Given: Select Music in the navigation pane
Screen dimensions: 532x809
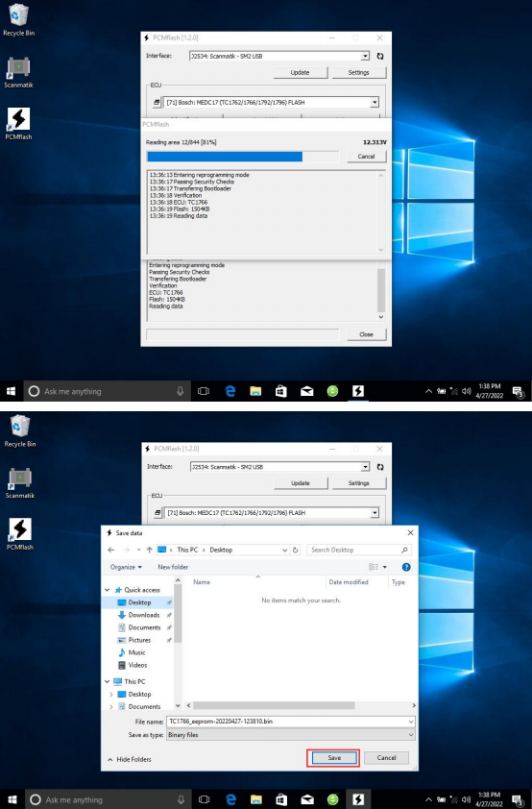Looking at the screenshot, I should [x=136, y=652].
